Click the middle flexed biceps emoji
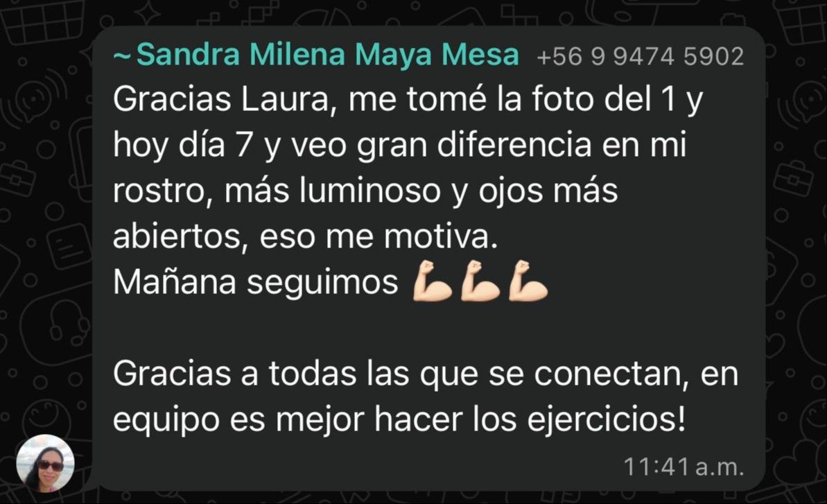Viewport: 827px width, 504px height. coord(480,281)
